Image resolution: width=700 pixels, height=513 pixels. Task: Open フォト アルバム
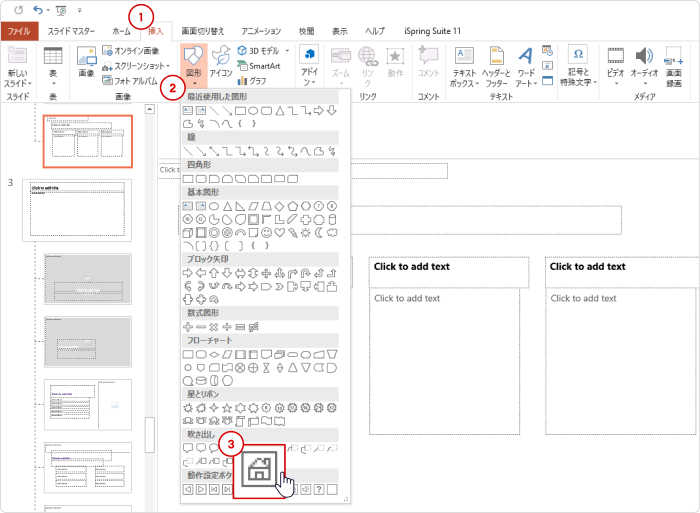click(x=130, y=81)
